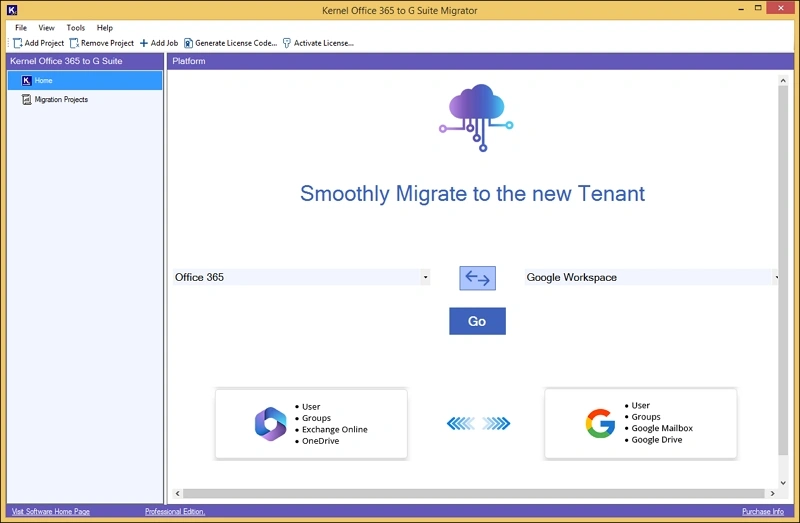This screenshot has height=523, width=800.
Task: Click the Activate License toolbar icon
Action: [x=287, y=43]
